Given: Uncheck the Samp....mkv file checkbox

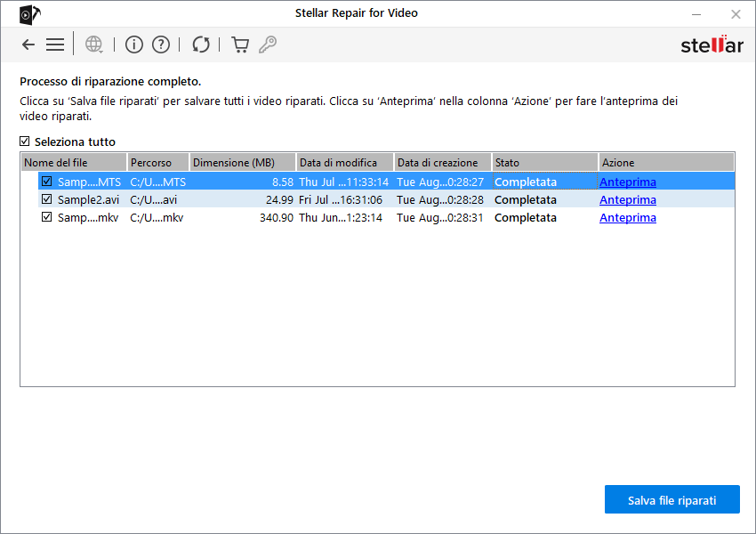Looking at the screenshot, I should 46,217.
